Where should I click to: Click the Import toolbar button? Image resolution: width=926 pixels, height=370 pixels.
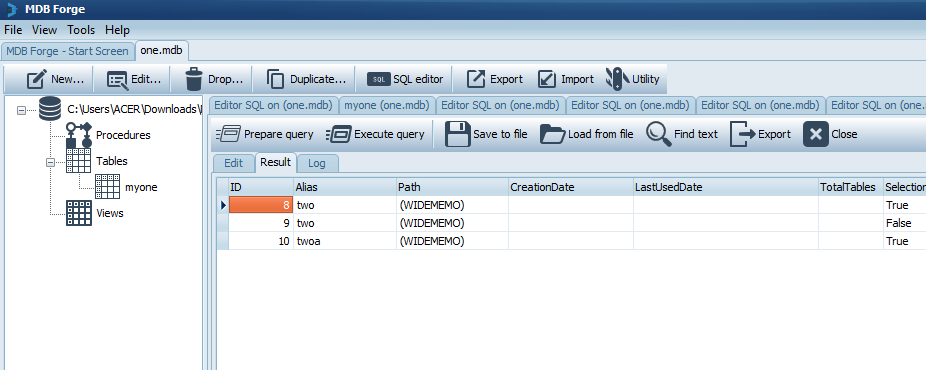click(x=565, y=79)
